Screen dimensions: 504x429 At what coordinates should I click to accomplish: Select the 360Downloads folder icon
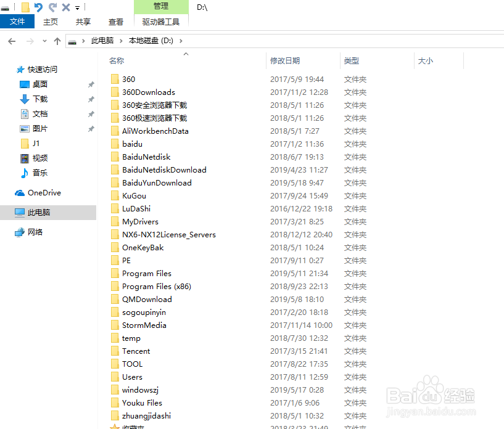115,92
